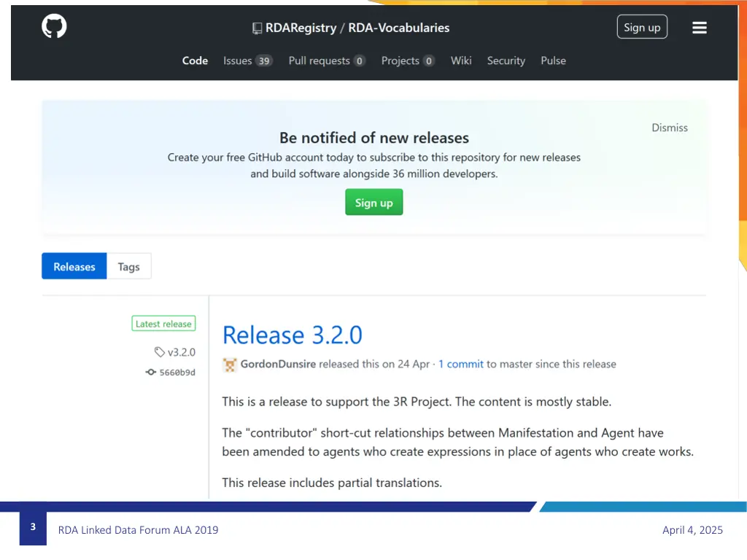Click the slide number 3 box
The width and height of the screenshot is (747, 560).
pos(33,527)
